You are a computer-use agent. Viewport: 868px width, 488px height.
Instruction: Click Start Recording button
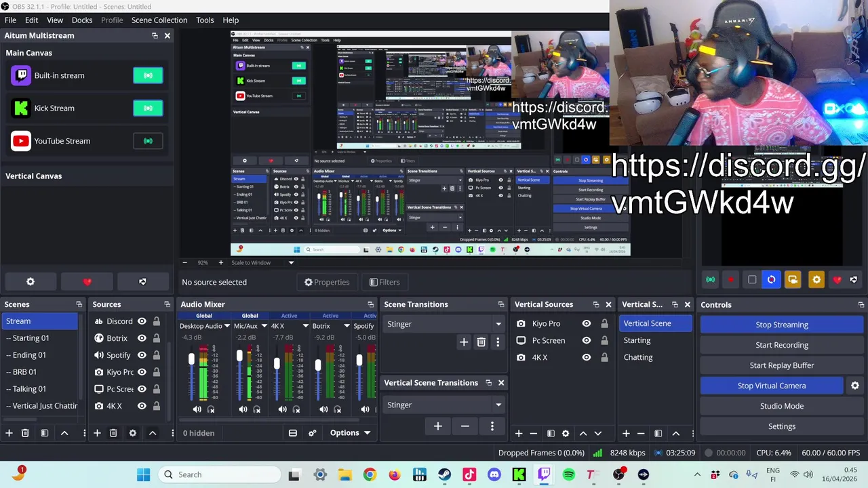point(782,345)
